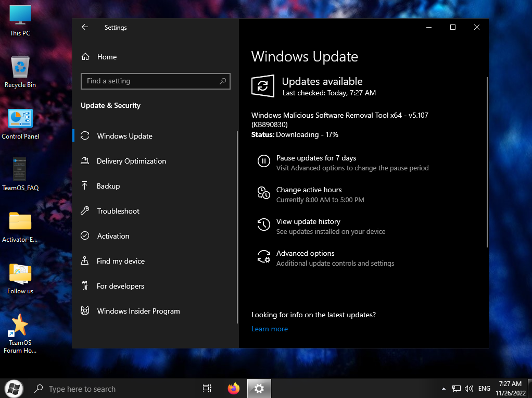
Task: Click the Change active hours clock icon
Action: click(264, 193)
